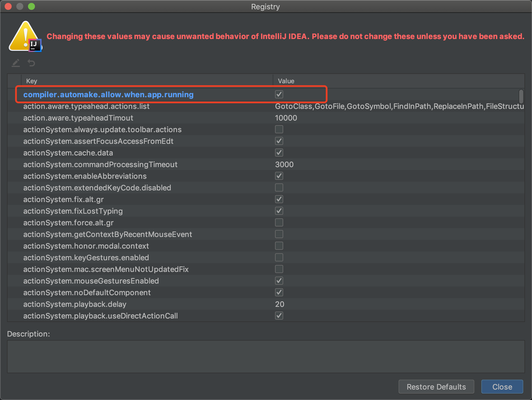Click the 10000 value cell
The image size is (532, 400).
[286, 118]
